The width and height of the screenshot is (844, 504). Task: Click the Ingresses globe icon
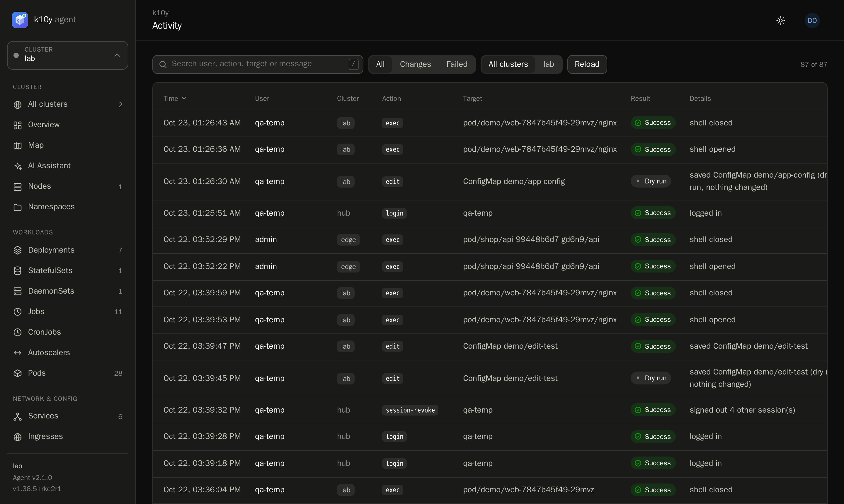point(18,437)
